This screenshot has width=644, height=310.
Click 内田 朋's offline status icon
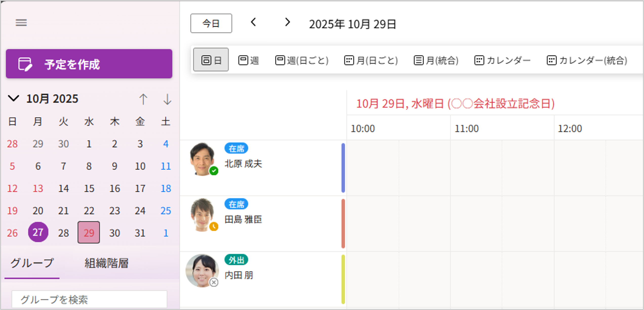pyautogui.click(x=214, y=282)
